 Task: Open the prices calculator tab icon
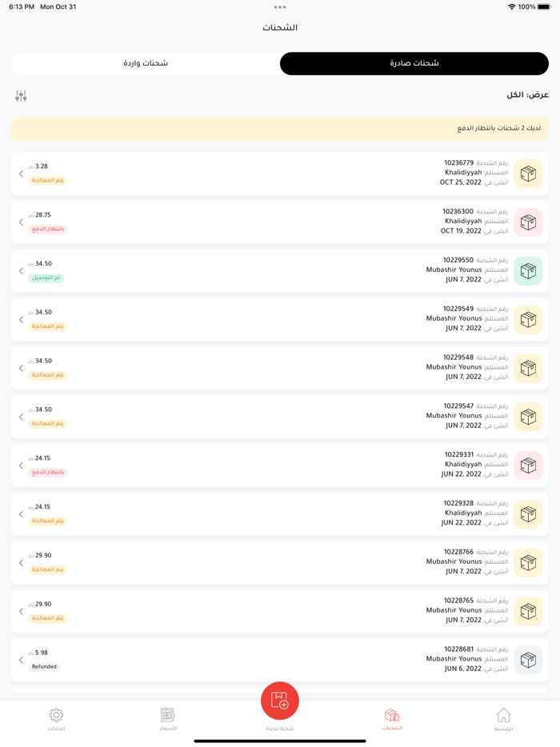coord(167,715)
